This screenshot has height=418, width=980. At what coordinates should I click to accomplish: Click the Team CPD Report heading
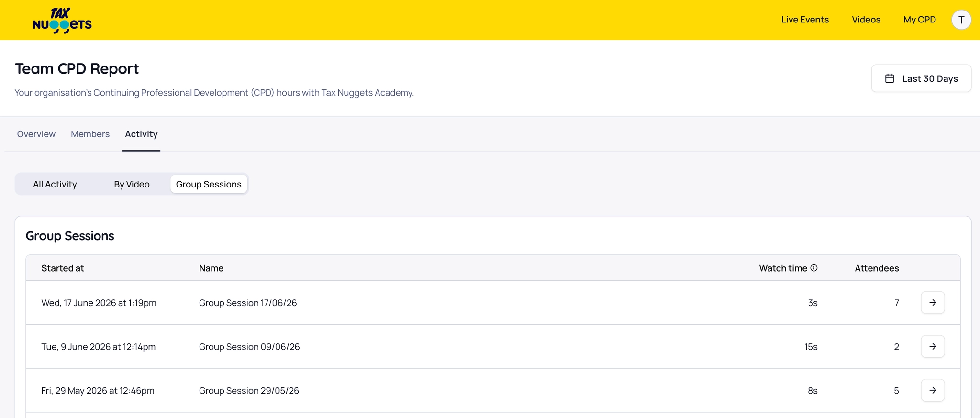point(77,69)
